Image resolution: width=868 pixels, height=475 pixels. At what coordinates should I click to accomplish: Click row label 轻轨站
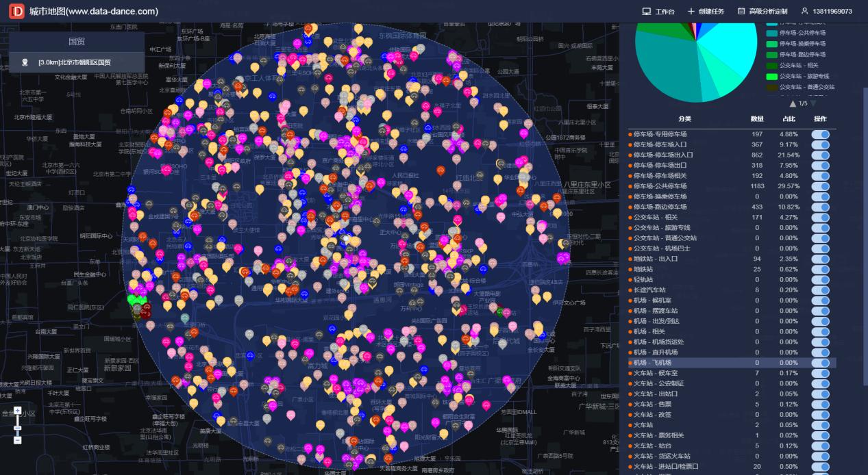tap(643, 279)
